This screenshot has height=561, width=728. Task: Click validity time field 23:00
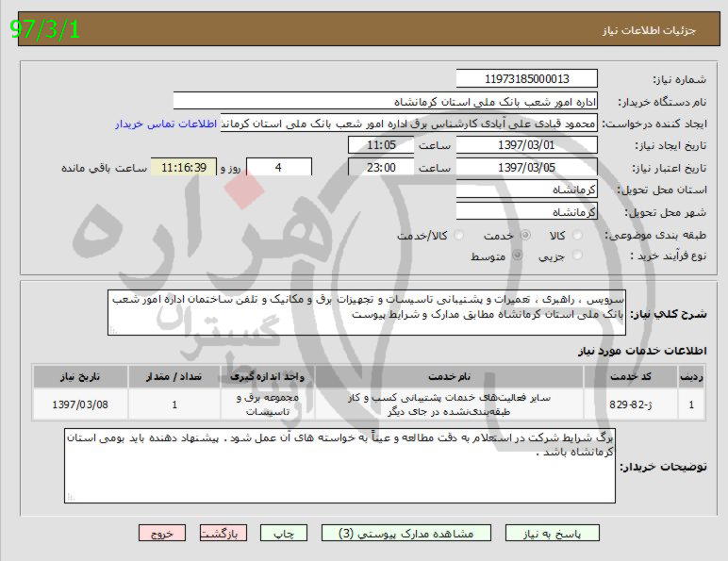point(381,167)
